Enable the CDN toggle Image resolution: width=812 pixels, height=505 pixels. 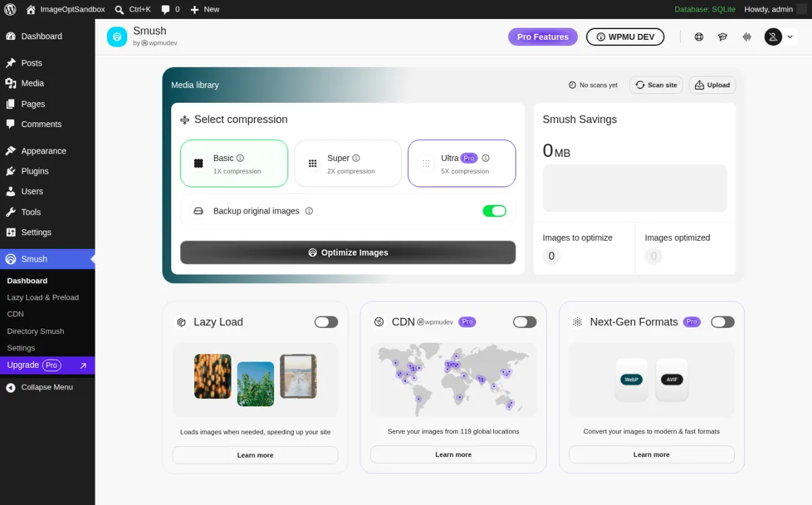[x=524, y=322]
